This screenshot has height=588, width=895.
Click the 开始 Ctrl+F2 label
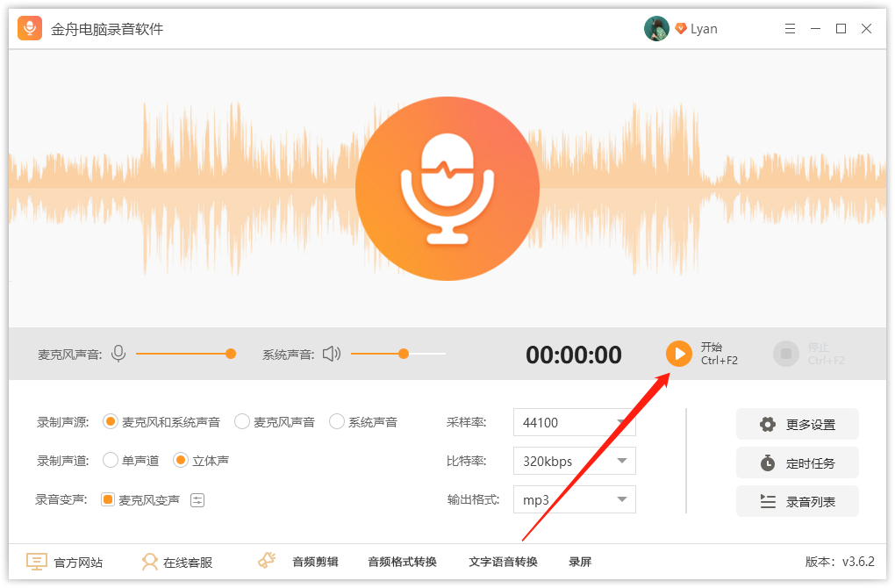pyautogui.click(x=720, y=354)
